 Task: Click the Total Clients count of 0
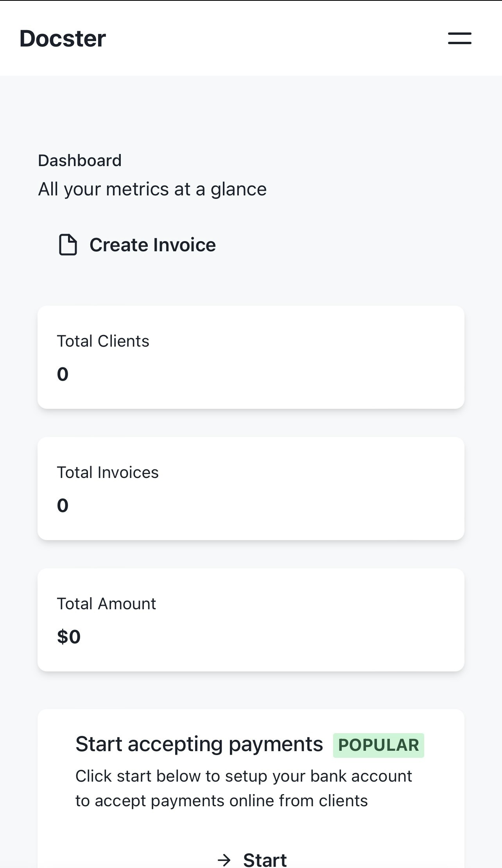click(x=63, y=374)
